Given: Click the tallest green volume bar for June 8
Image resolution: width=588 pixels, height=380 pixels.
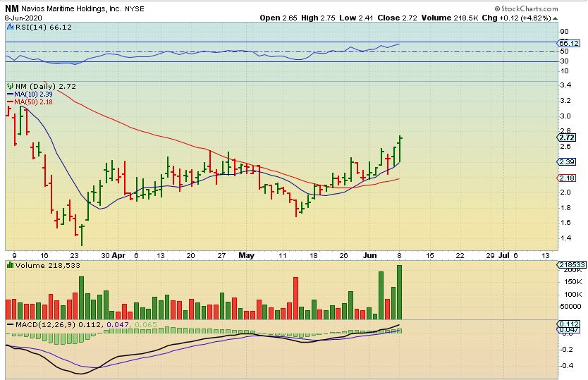Looking at the screenshot, I should click(x=399, y=292).
